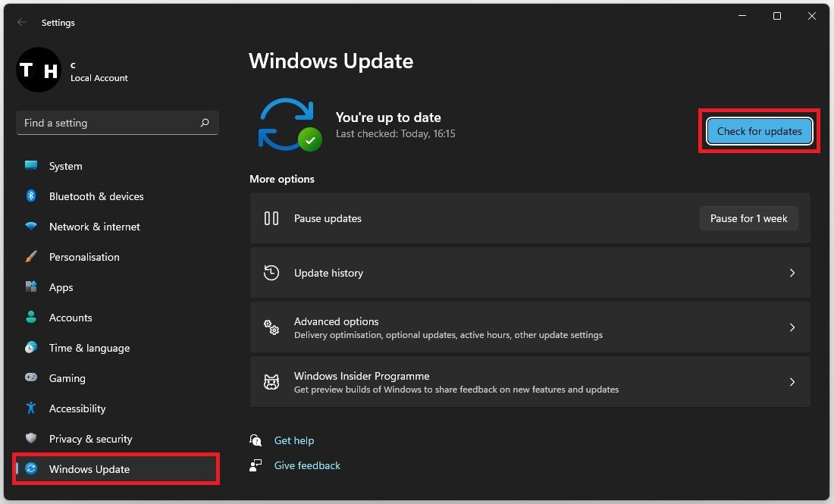
Task: Click the Apps icon in sidebar
Action: coord(31,286)
